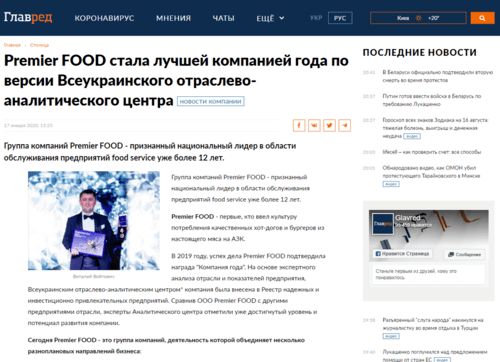
Task: Share article on Twitter
Action: 329,125
